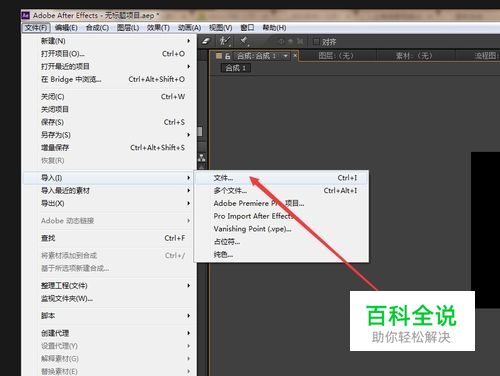Screen dimensions: 500x376
Task: Select 文件... in the import submenu
Action: click(282, 178)
